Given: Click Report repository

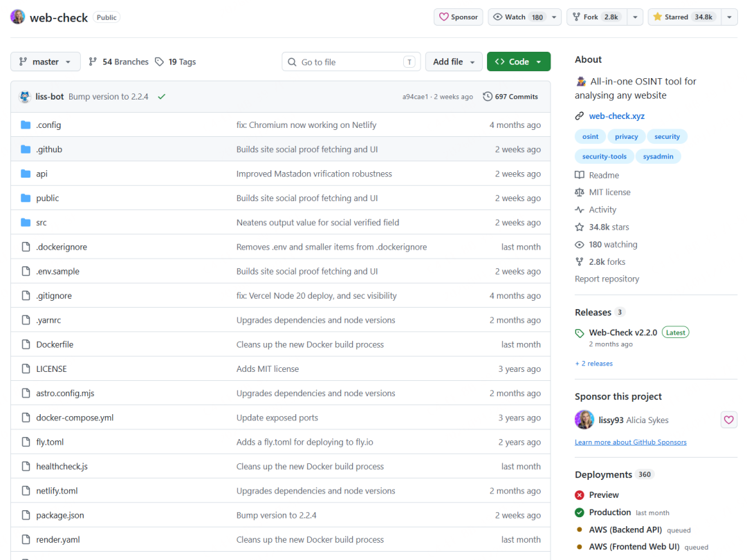Looking at the screenshot, I should pyautogui.click(x=607, y=279).
